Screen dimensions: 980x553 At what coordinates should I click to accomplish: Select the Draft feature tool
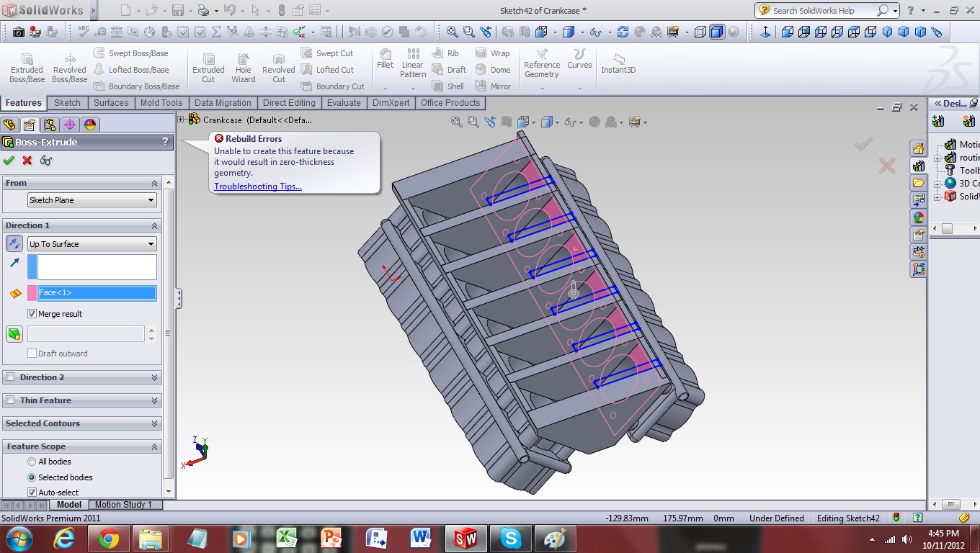coord(449,70)
